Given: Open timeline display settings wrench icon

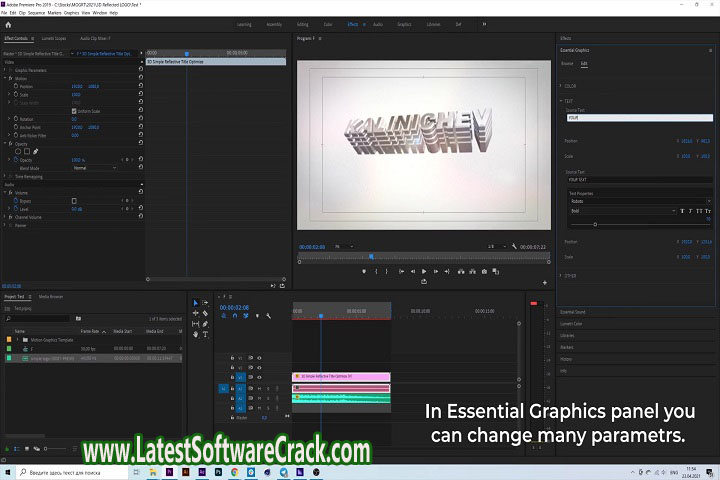Looking at the screenshot, I should pos(268,316).
